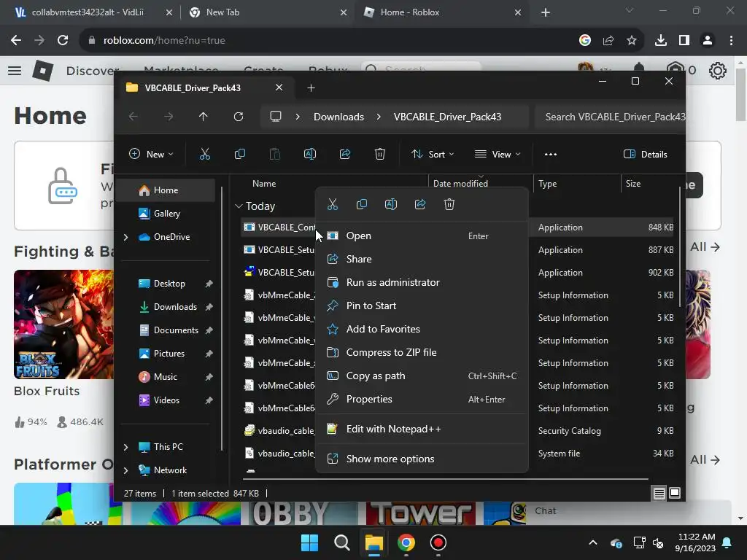The height and width of the screenshot is (560, 747).
Task: Open the Sort dropdown
Action: 433,154
